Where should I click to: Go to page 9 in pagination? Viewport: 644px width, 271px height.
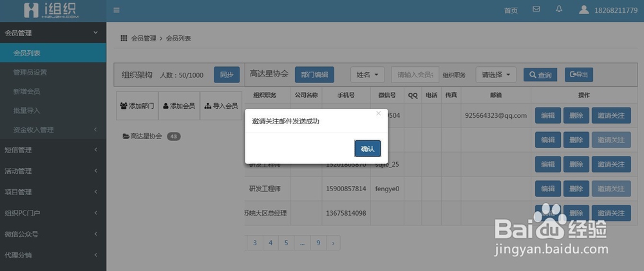click(x=318, y=243)
